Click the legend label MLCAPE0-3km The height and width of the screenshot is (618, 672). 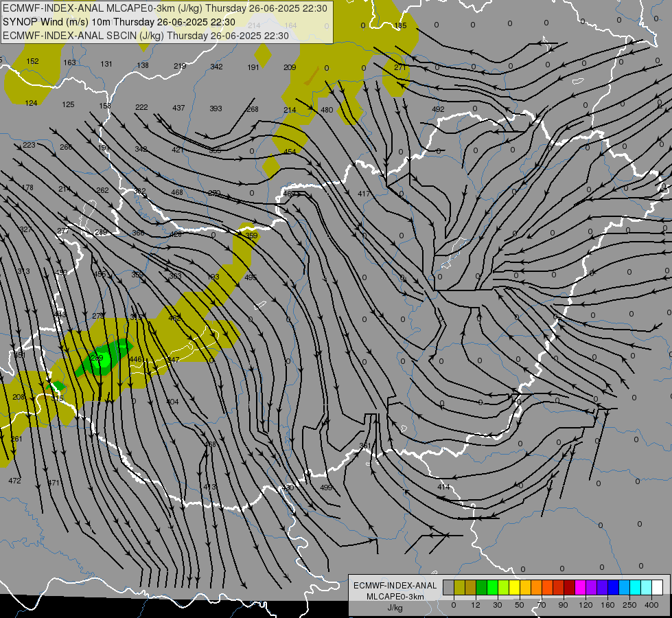coord(395,597)
